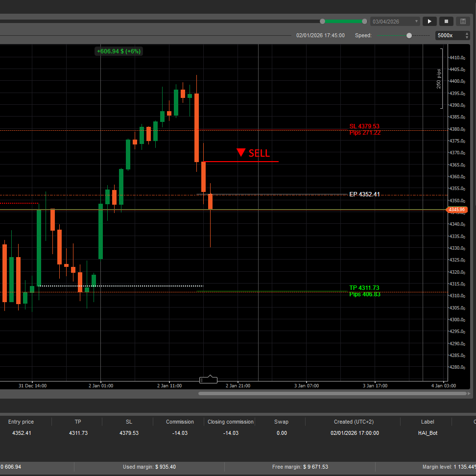476x476 pixels.
Task: Sort by the Entry price column header
Action: click(x=21, y=422)
